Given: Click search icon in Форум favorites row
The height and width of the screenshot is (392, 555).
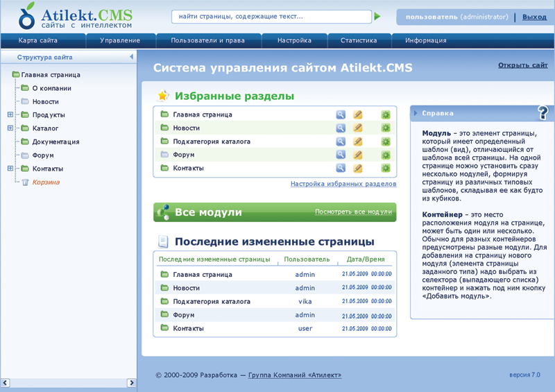Looking at the screenshot, I should 341,155.
